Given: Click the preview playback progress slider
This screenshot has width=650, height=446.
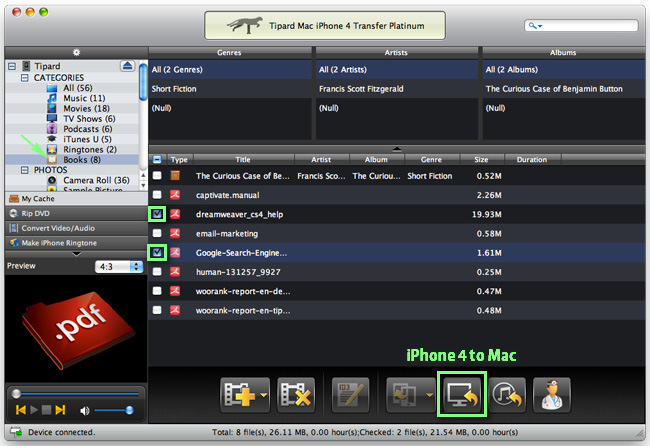Looking at the screenshot, I should click(x=76, y=394).
